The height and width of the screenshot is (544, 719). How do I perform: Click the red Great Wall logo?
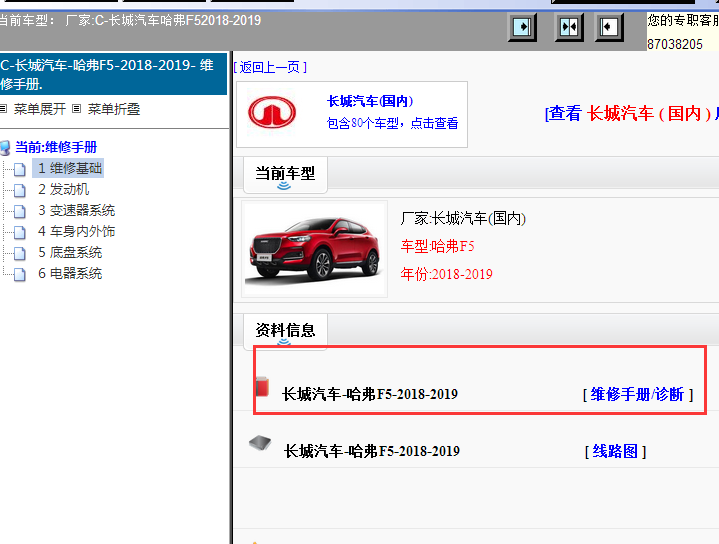click(x=272, y=112)
